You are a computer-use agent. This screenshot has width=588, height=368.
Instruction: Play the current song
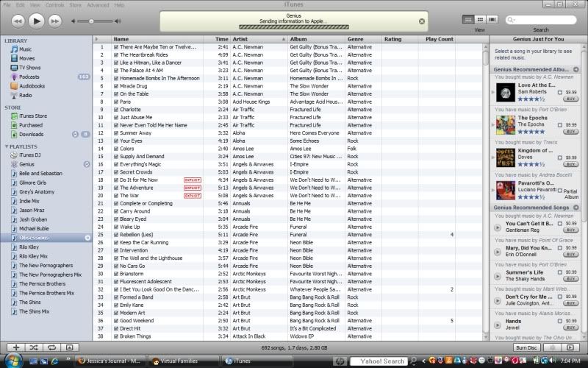click(x=36, y=21)
